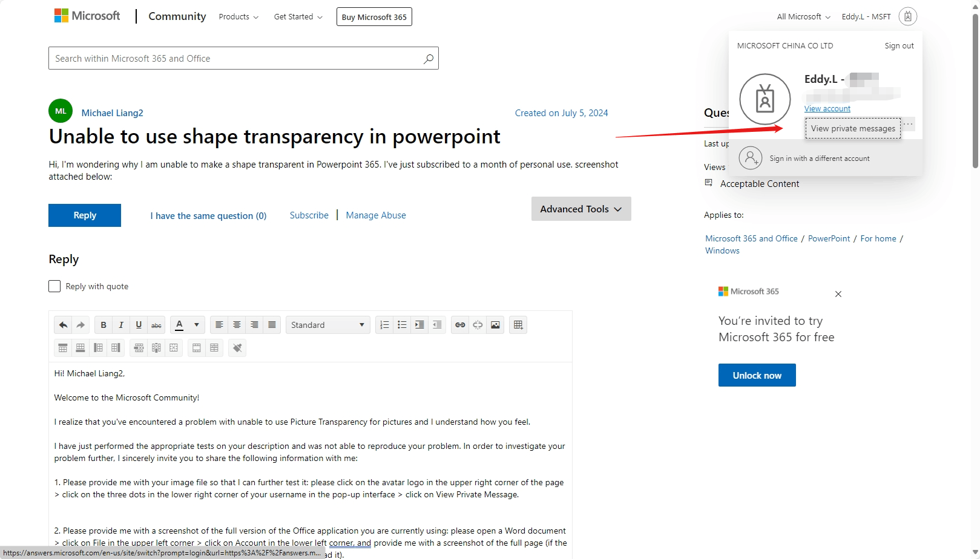Open the Manage Abuse link
The height and width of the screenshot is (559, 980).
pyautogui.click(x=376, y=215)
